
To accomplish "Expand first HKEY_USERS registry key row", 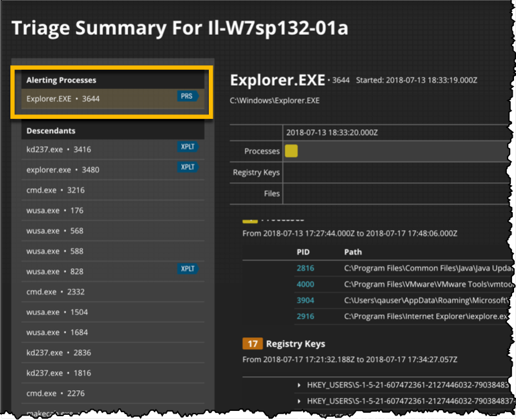I will pyautogui.click(x=299, y=385).
